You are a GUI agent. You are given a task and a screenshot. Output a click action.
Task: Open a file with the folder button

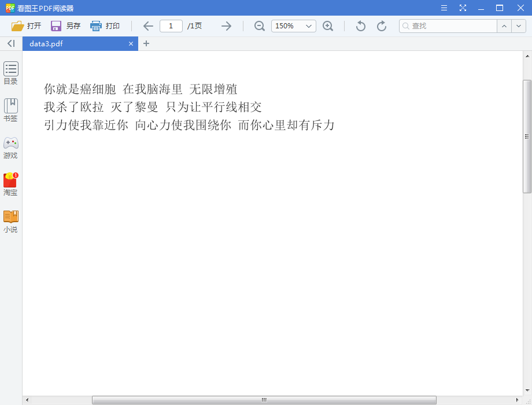[x=26, y=26]
